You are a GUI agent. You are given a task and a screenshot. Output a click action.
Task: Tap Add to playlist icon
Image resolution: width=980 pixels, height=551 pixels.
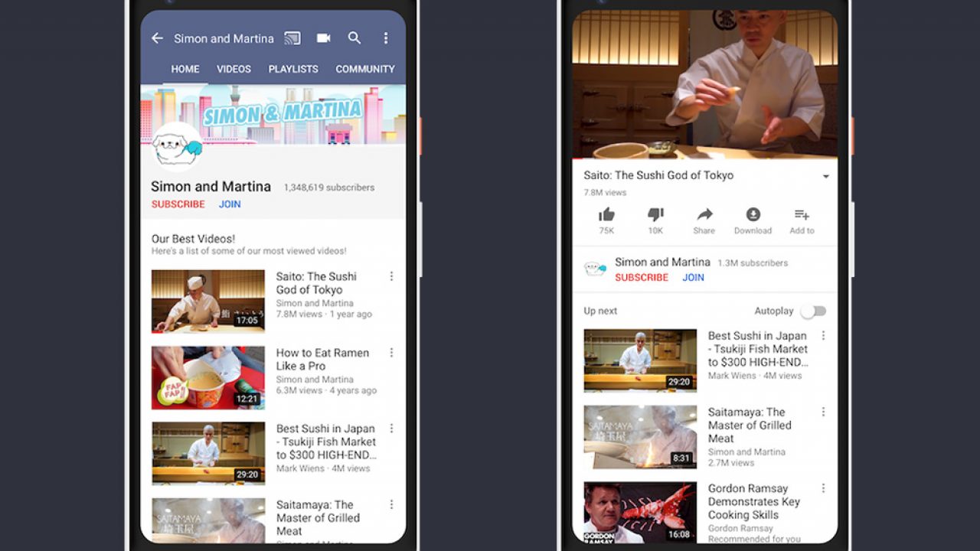[x=802, y=215]
